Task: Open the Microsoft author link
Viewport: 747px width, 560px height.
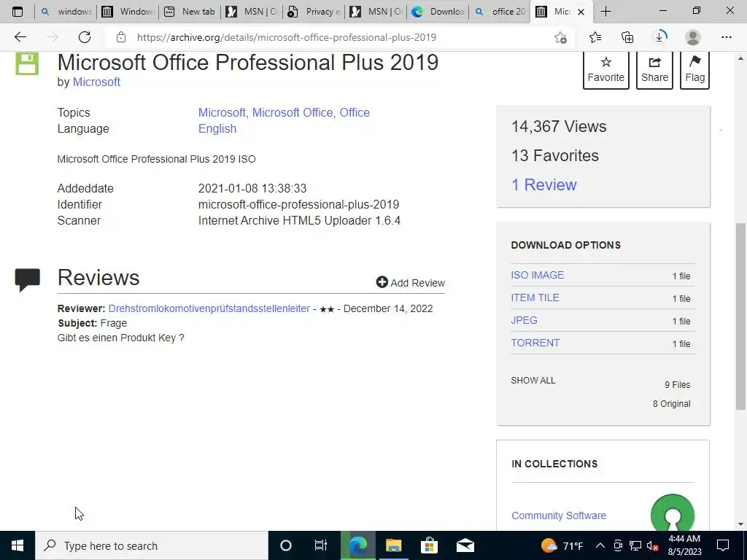Action: (96, 82)
